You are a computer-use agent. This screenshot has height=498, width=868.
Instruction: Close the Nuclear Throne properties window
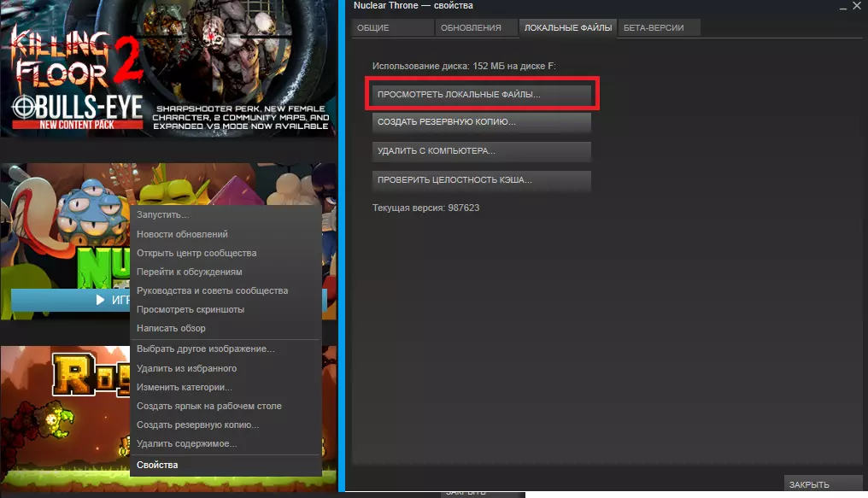tap(857, 5)
